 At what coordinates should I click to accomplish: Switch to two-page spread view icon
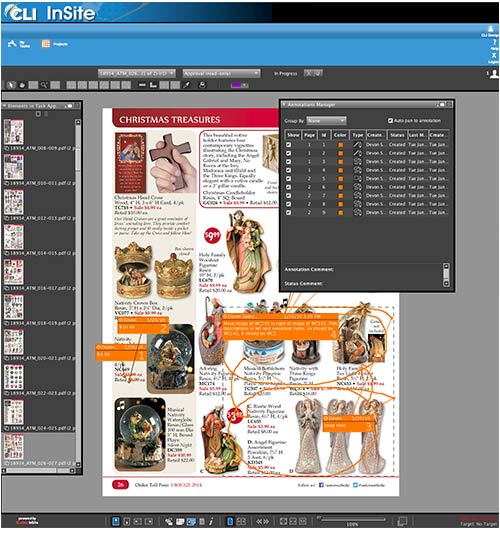click(241, 521)
